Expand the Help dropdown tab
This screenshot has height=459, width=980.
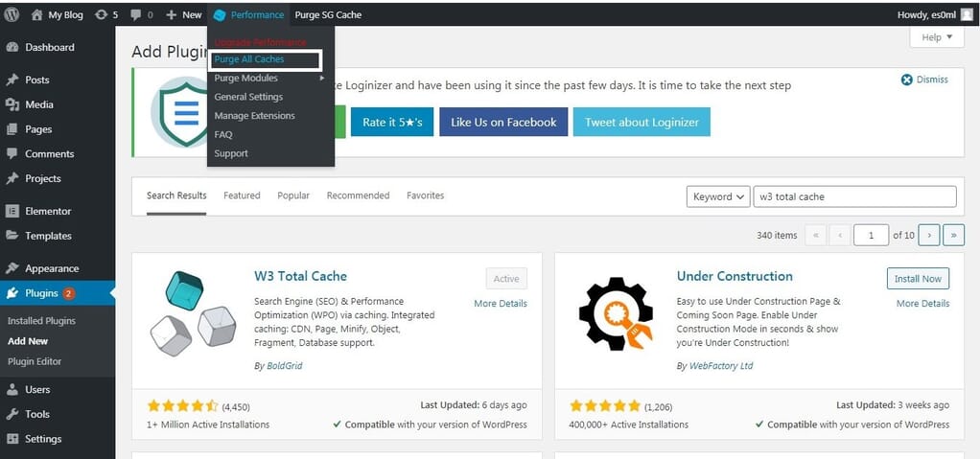[937, 37]
